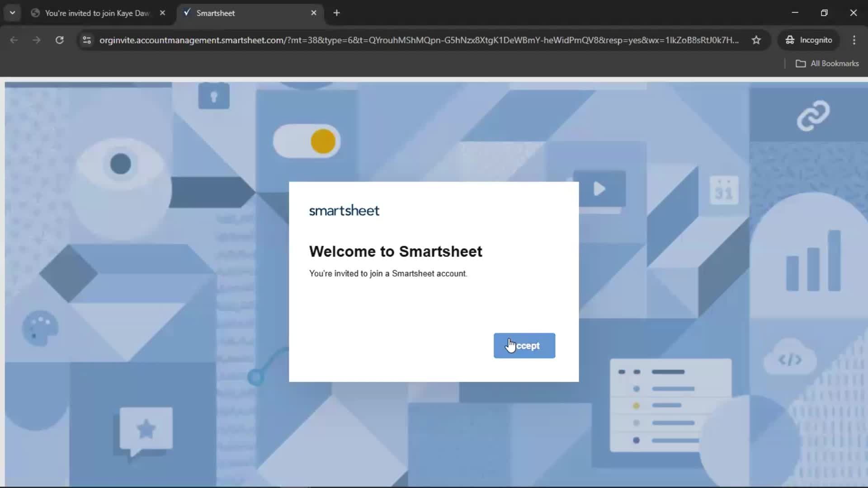Viewport: 868px width, 488px height.
Task: Bookmark this page with the star icon
Action: click(756, 40)
